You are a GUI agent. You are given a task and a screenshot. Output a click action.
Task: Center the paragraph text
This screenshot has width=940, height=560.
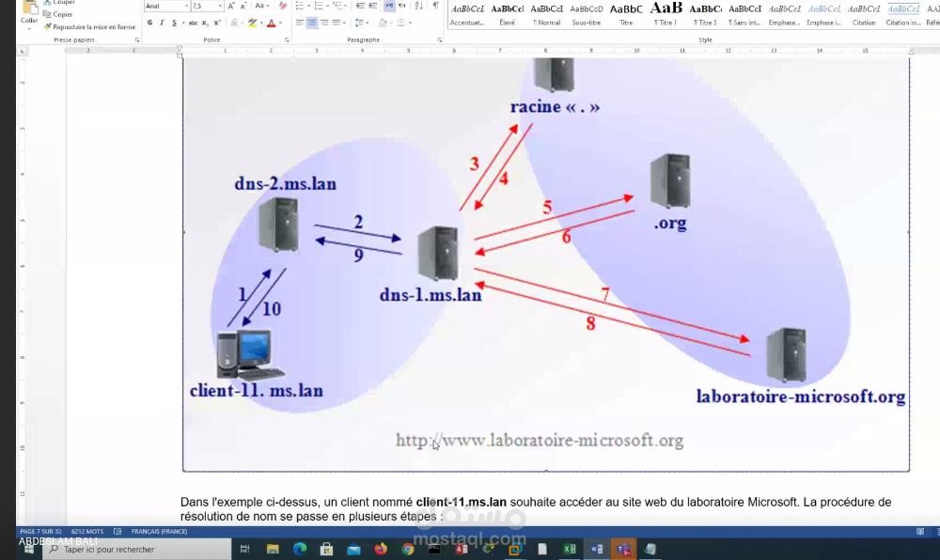tap(312, 23)
